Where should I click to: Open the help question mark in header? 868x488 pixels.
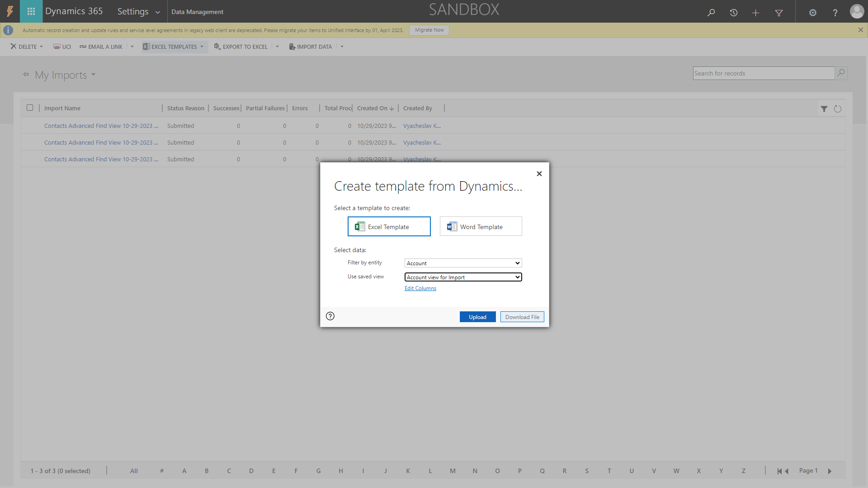pos(835,12)
